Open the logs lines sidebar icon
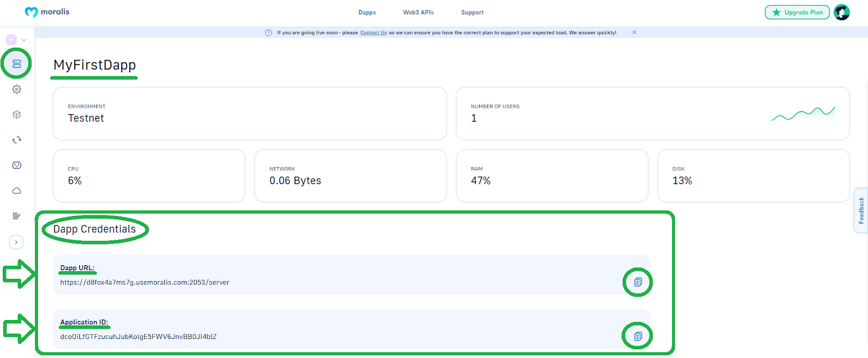 pos(17,216)
